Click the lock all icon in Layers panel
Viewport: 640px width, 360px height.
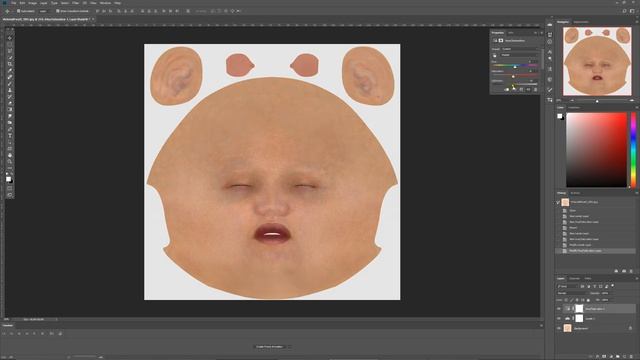588,300
